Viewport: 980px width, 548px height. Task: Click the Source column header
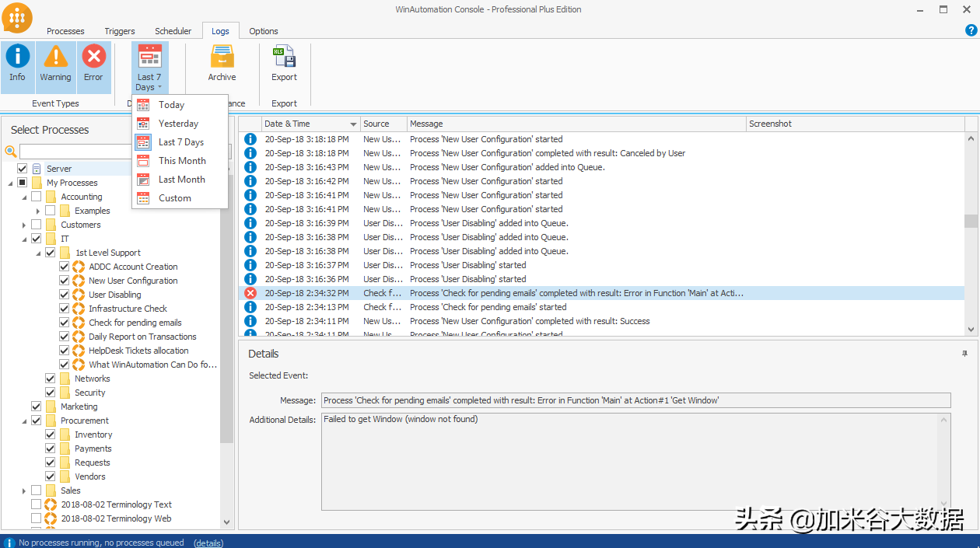tap(384, 124)
